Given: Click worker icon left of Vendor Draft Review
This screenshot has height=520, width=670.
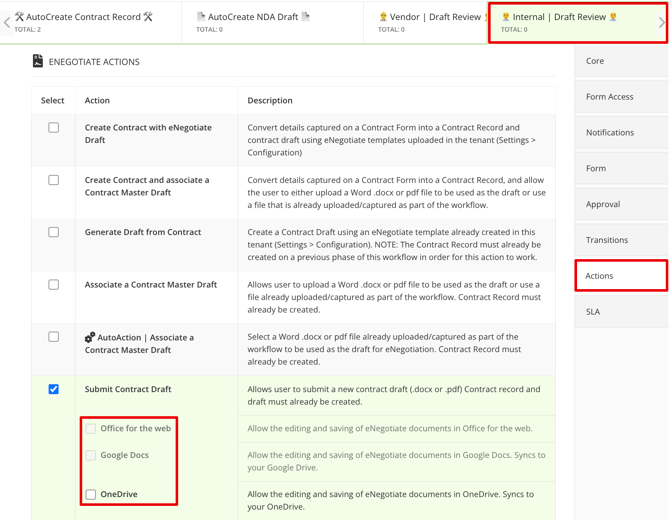Looking at the screenshot, I should click(x=383, y=17).
